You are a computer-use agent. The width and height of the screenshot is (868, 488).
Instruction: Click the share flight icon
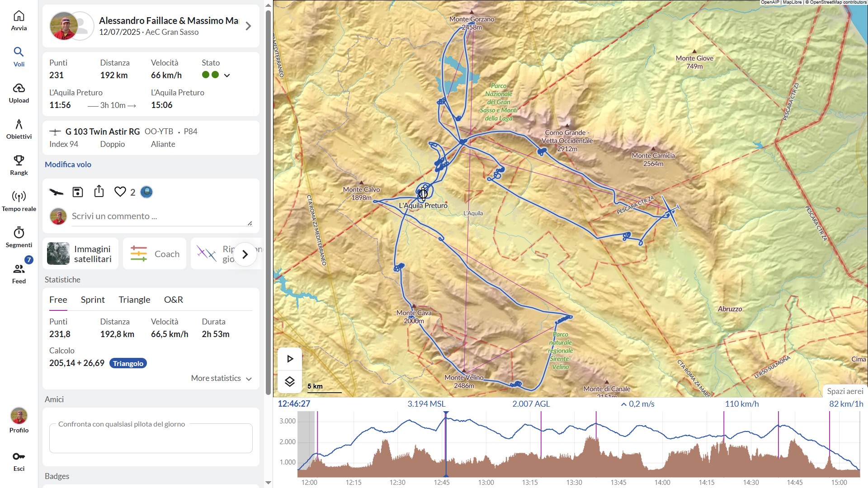pos(99,192)
